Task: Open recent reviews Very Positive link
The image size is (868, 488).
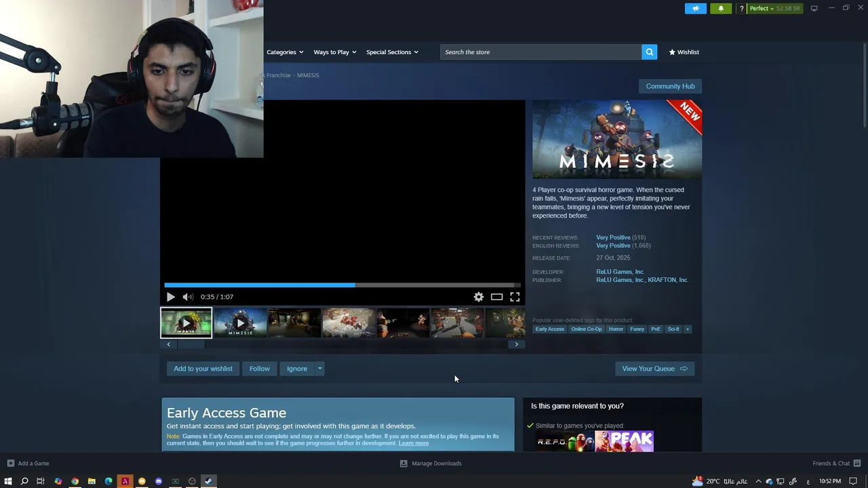Action: [x=613, y=237]
